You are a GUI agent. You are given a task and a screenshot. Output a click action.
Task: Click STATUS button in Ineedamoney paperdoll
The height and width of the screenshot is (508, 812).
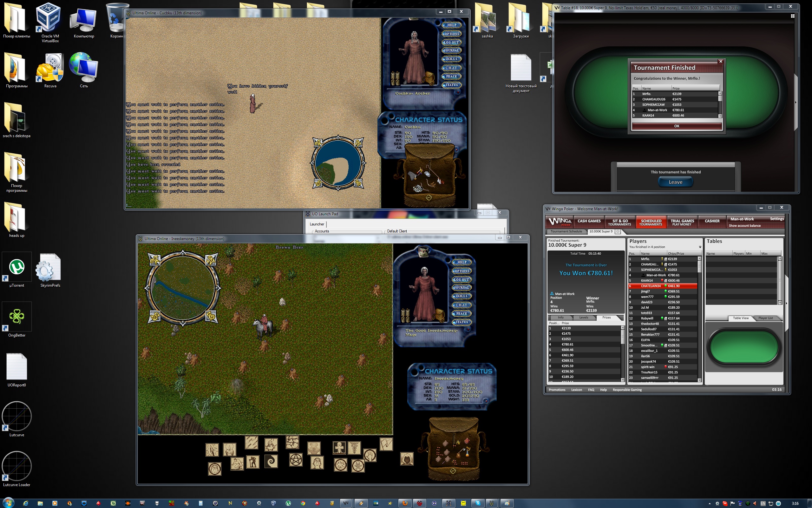(462, 322)
